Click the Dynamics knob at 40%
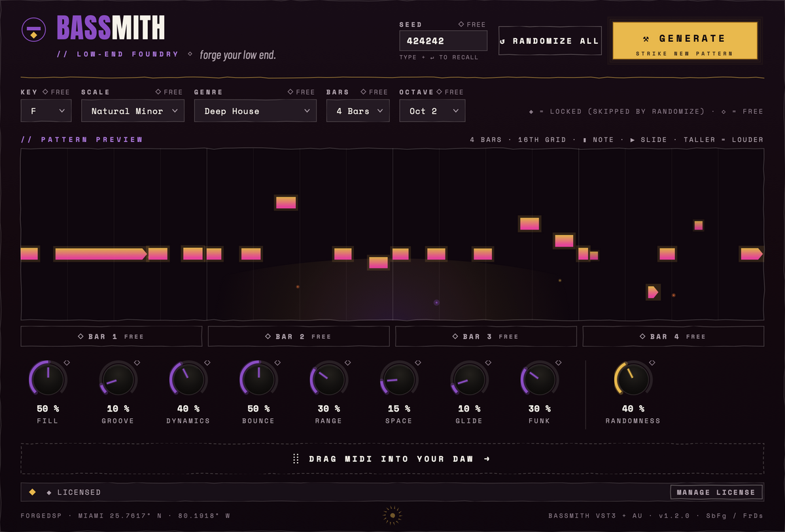The height and width of the screenshot is (532, 785). tap(188, 379)
